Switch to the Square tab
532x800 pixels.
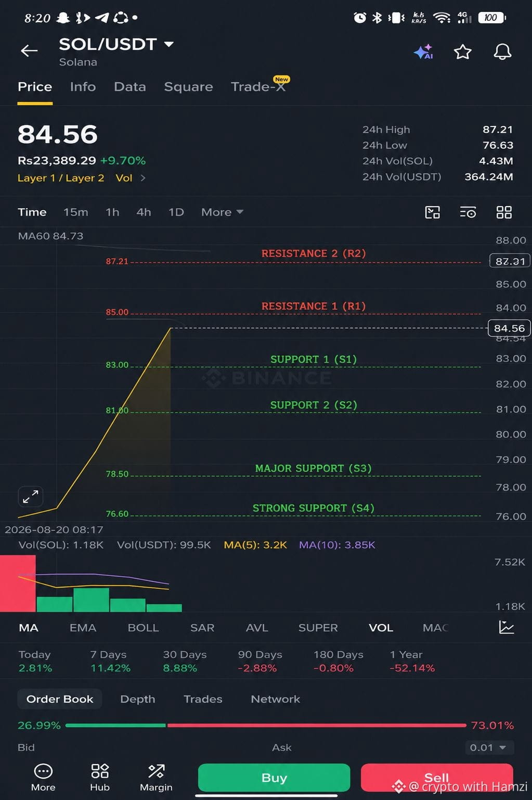(x=188, y=87)
